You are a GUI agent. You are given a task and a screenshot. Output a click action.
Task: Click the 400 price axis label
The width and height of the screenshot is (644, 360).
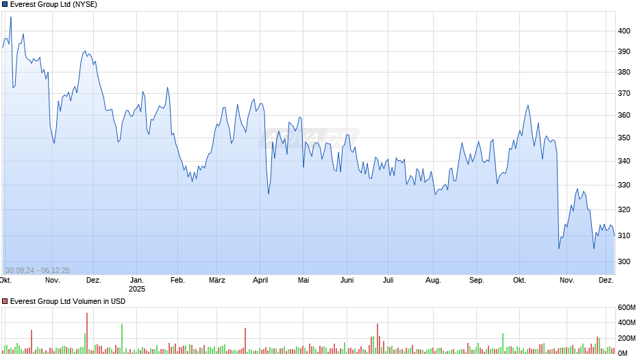tap(624, 31)
